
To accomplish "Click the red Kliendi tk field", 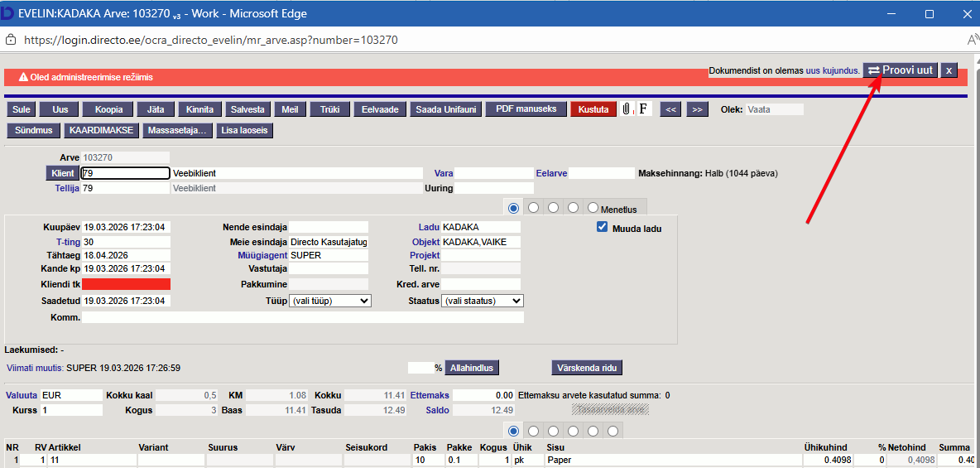I will 126,284.
